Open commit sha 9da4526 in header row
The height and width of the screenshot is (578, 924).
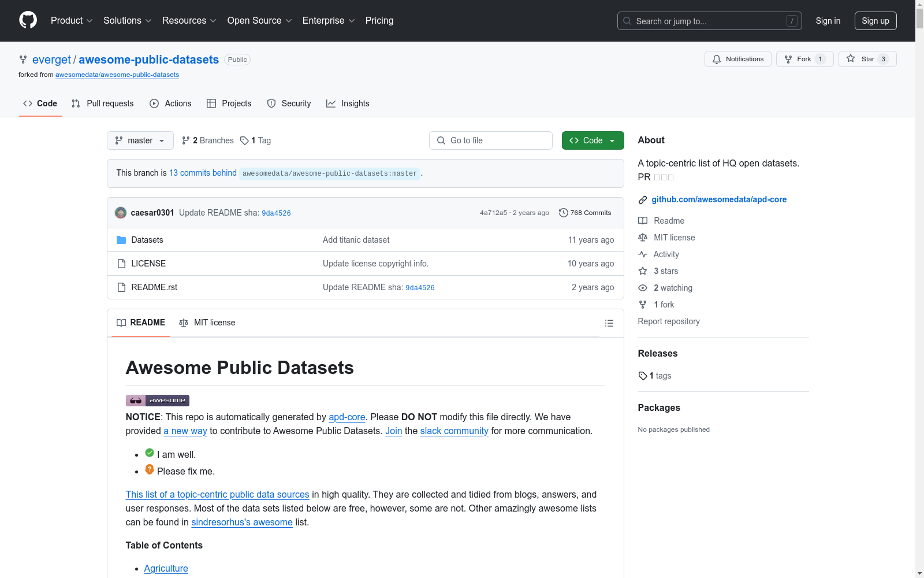coord(276,213)
